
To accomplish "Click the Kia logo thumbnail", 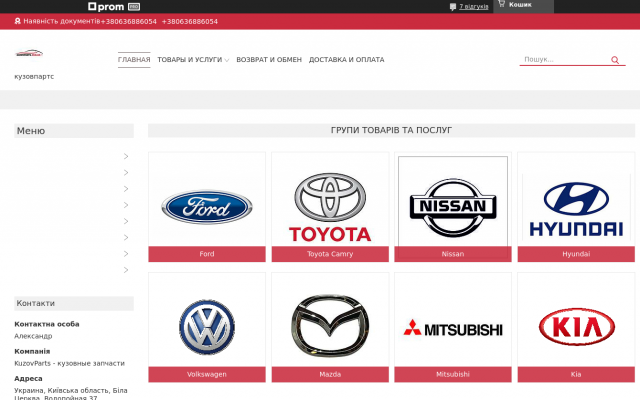I will click(576, 327).
